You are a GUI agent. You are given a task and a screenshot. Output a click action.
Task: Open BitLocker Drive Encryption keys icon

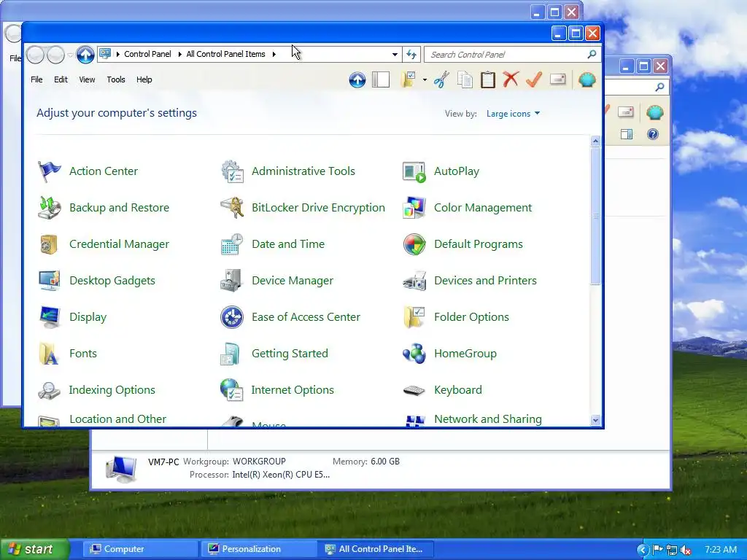click(232, 208)
